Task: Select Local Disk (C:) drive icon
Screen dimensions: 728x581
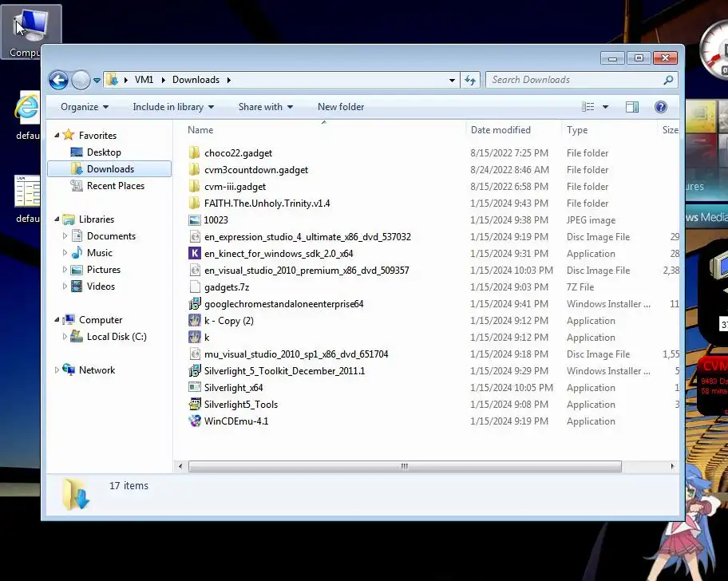Action: [77, 337]
